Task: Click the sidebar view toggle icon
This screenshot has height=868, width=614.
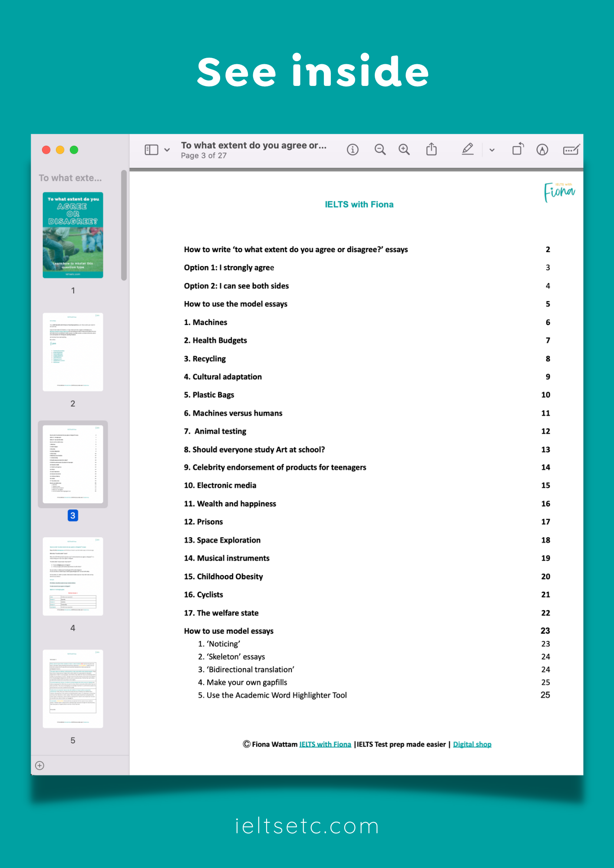Action: coord(151,150)
